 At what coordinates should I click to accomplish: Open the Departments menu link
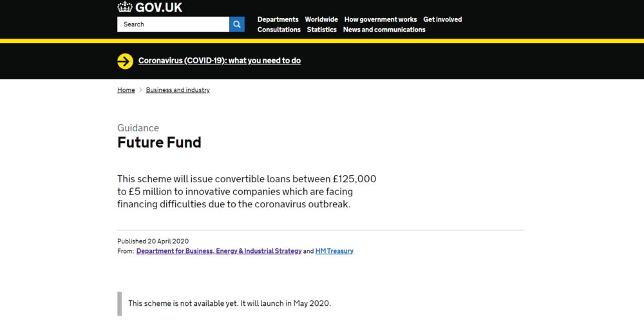(x=278, y=19)
